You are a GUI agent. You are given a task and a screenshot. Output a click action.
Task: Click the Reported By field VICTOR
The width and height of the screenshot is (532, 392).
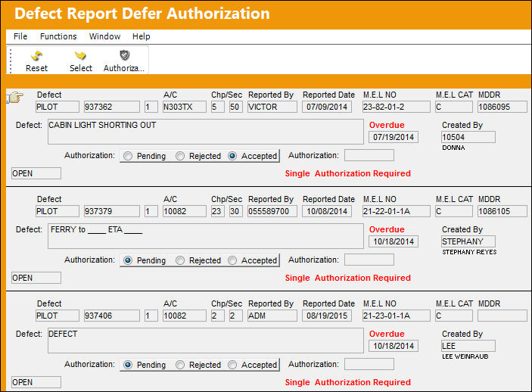[x=272, y=107]
